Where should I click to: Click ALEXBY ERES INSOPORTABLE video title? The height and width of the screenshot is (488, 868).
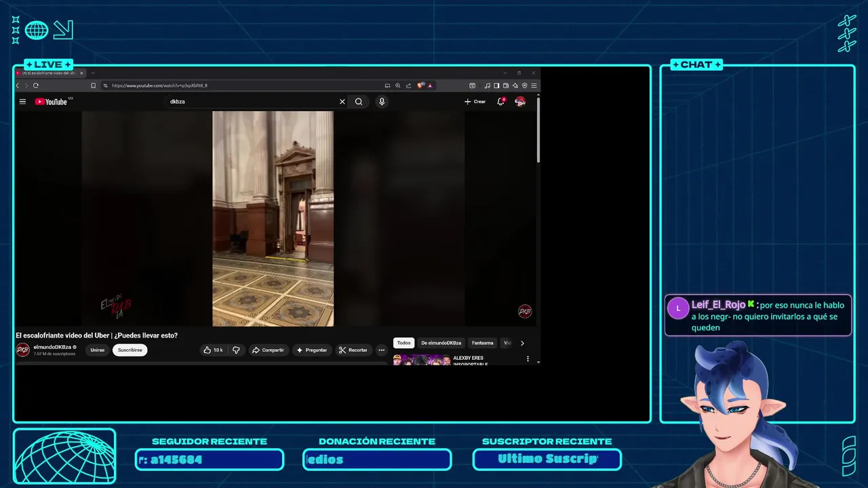469,360
